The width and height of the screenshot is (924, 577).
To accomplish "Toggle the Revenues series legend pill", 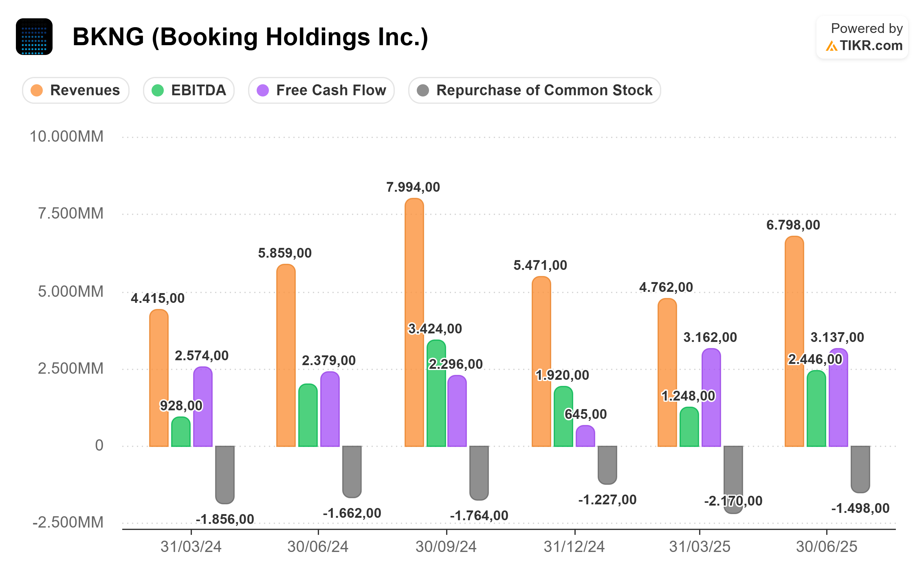I will [75, 90].
